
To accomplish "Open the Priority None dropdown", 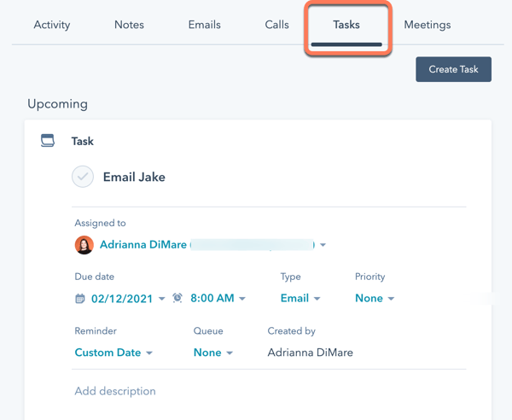I will click(375, 298).
